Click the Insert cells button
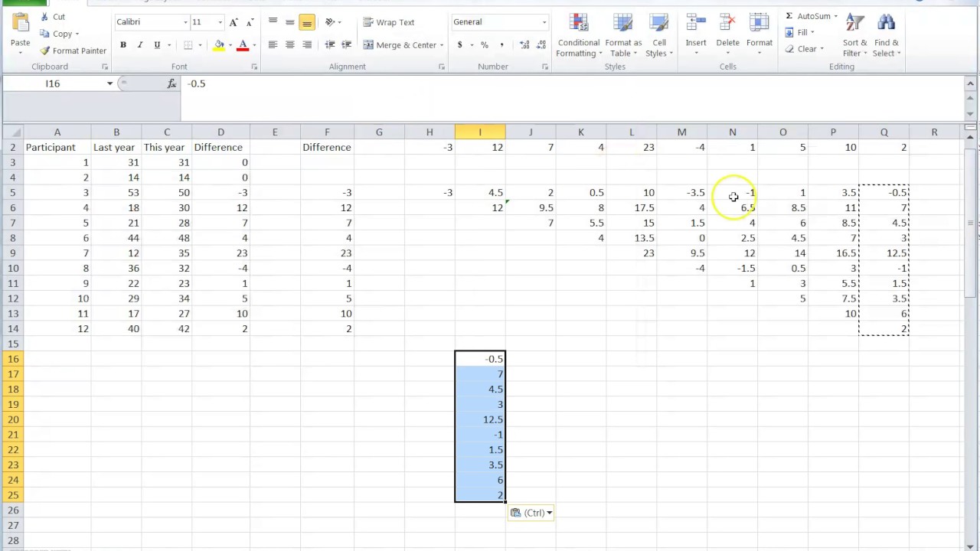Viewport: 980px width, 551px height. [696, 35]
